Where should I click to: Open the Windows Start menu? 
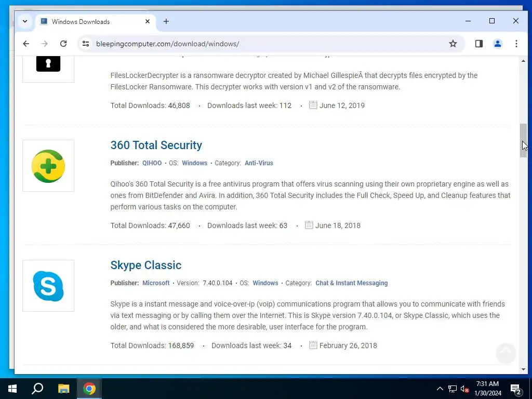pyautogui.click(x=12, y=389)
